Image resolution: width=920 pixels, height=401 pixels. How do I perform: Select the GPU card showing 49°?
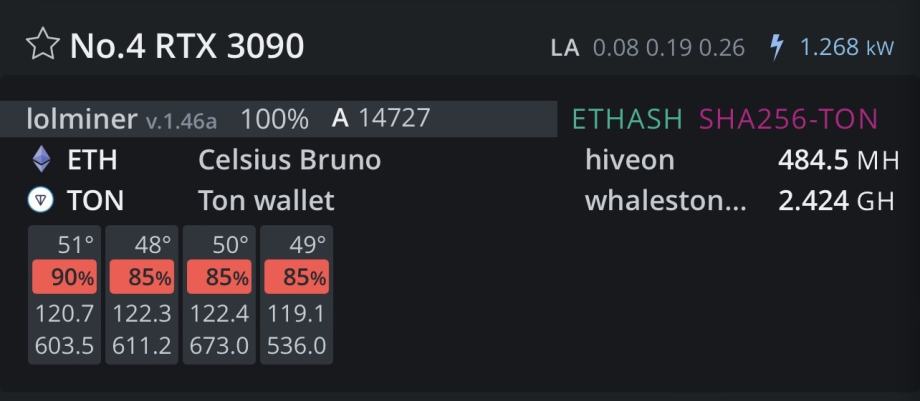(x=296, y=295)
